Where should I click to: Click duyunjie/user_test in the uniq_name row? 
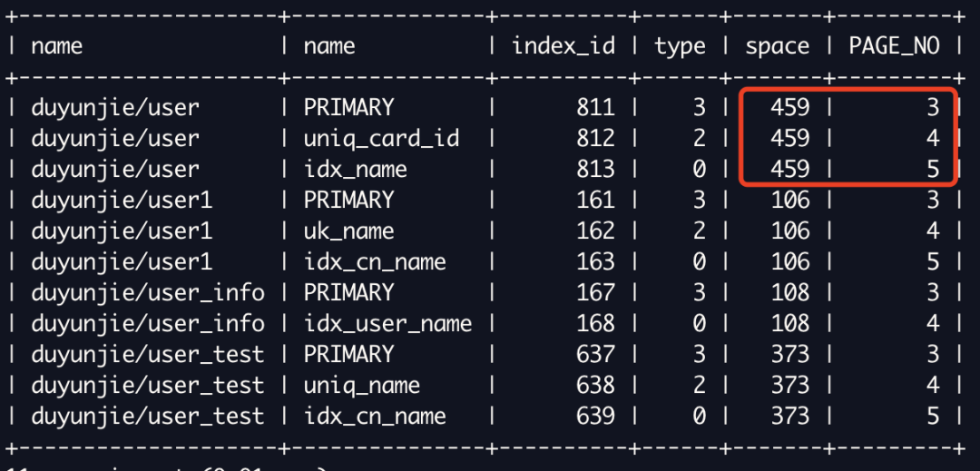(x=148, y=387)
